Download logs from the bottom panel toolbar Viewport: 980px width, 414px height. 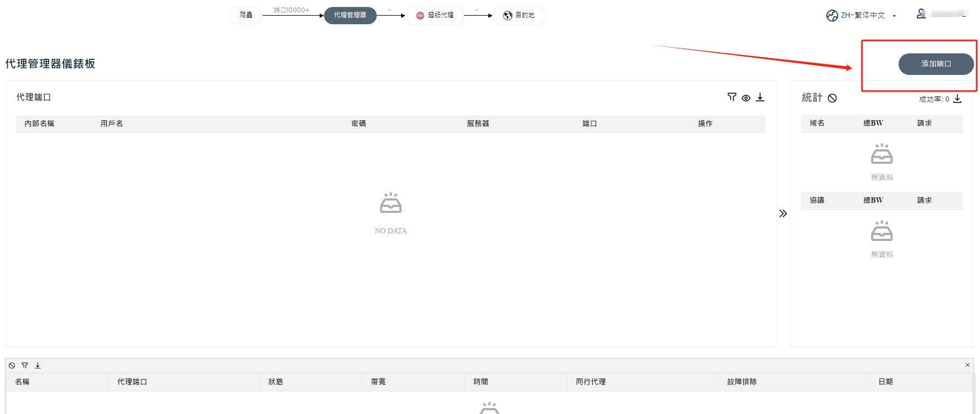click(38, 365)
